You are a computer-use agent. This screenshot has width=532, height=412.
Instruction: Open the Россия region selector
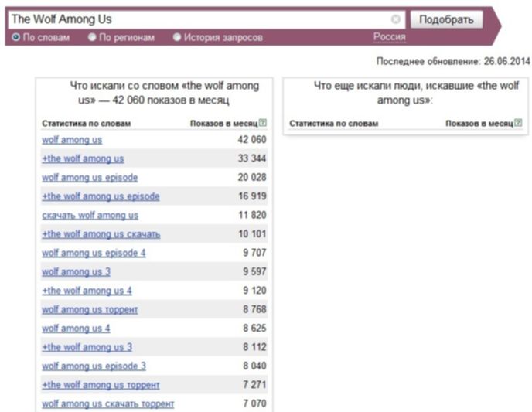(390, 36)
